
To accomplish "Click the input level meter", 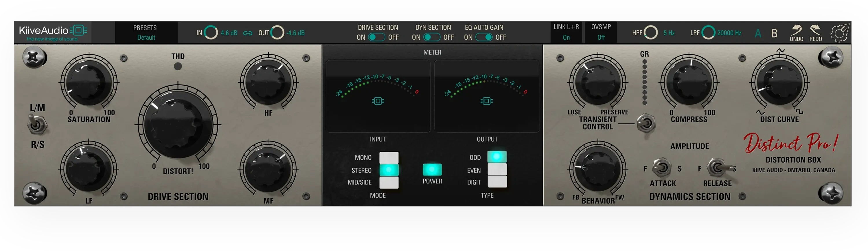I will coord(378,96).
